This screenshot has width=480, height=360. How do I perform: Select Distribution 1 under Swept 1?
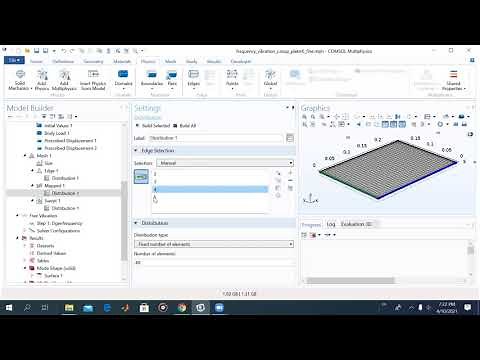tap(65, 208)
